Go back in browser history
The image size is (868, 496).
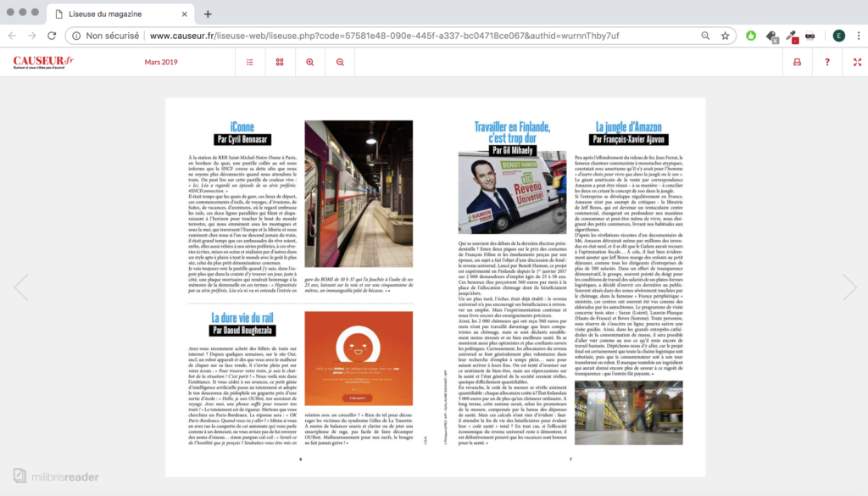pos(12,36)
